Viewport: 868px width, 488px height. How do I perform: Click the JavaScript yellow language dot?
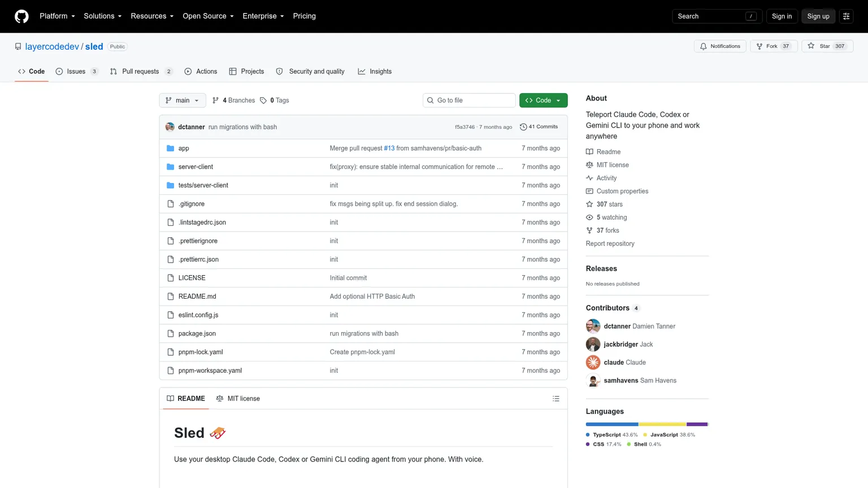[x=645, y=435]
